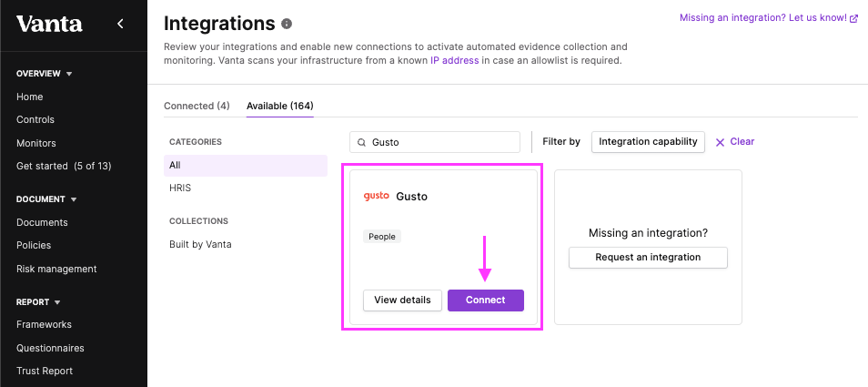Screen dimensions: 868x387
Task: Switch to the Connected (4) tab
Action: [x=197, y=106]
